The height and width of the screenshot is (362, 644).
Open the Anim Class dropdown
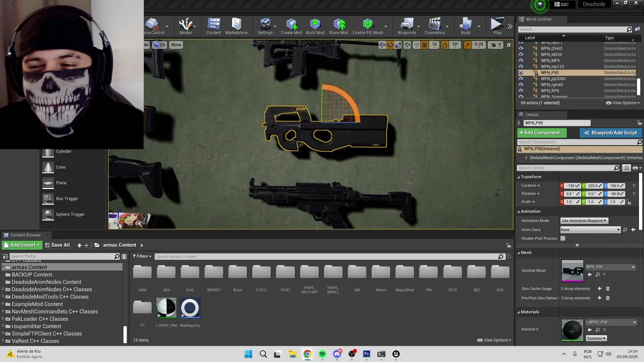coord(591,230)
